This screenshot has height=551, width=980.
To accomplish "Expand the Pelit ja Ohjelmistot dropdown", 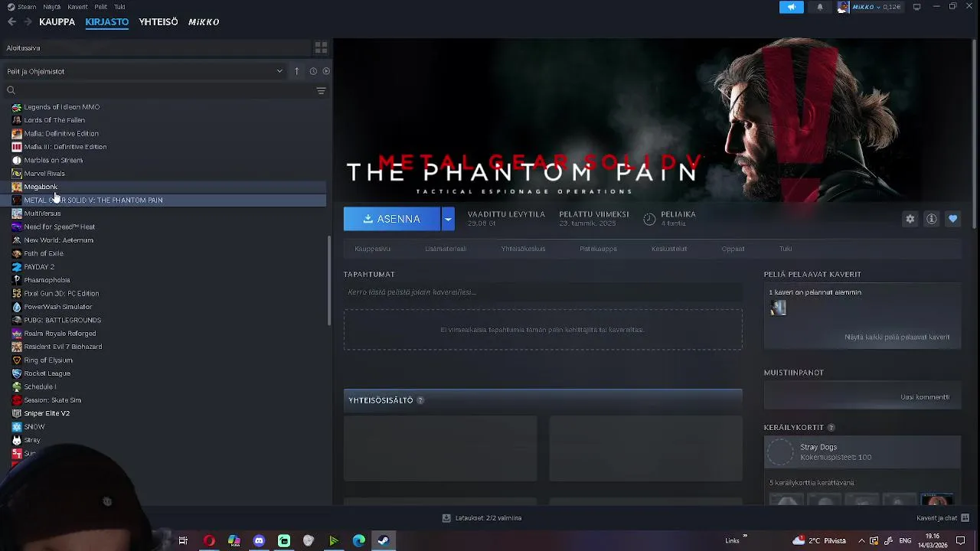I will click(145, 71).
